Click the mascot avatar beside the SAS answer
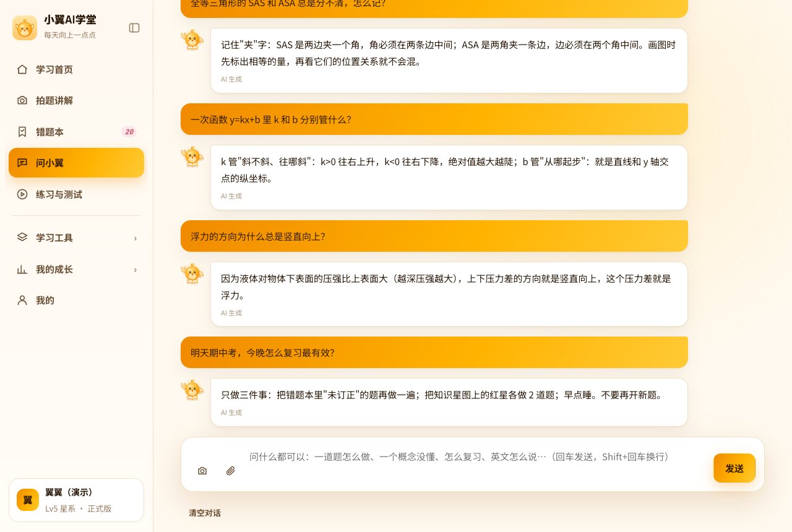Viewport: 792px width, 532px height. point(192,40)
